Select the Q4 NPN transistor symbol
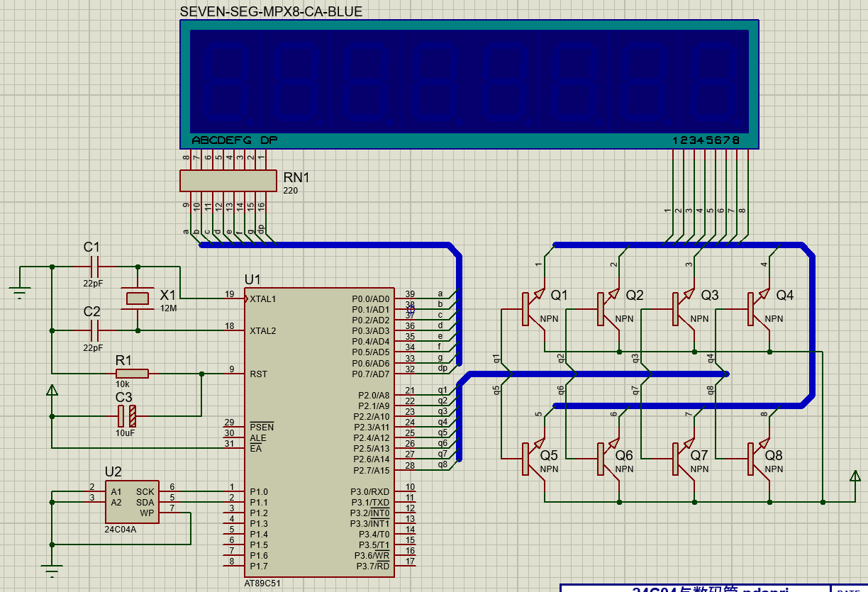The image size is (868, 592). point(759,308)
